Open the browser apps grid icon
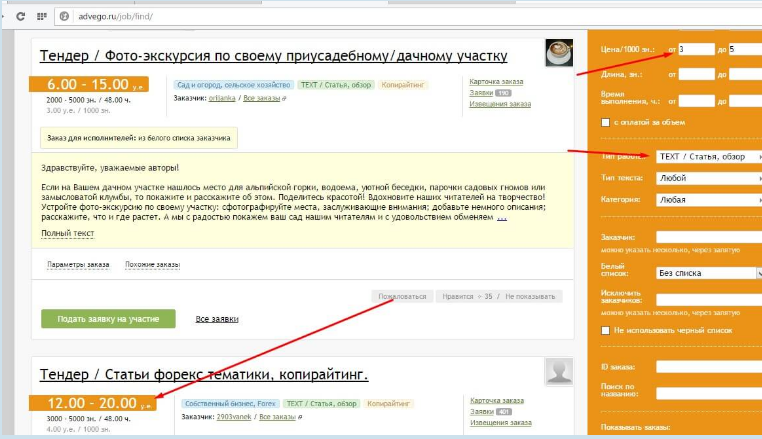This screenshot has width=762, height=439. 42,16
